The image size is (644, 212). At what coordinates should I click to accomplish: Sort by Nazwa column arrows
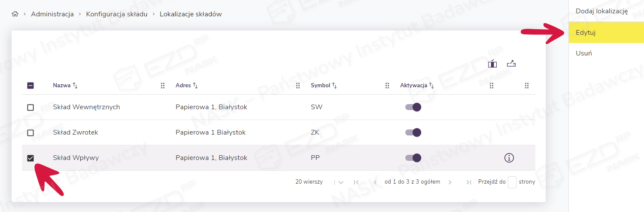[75, 86]
